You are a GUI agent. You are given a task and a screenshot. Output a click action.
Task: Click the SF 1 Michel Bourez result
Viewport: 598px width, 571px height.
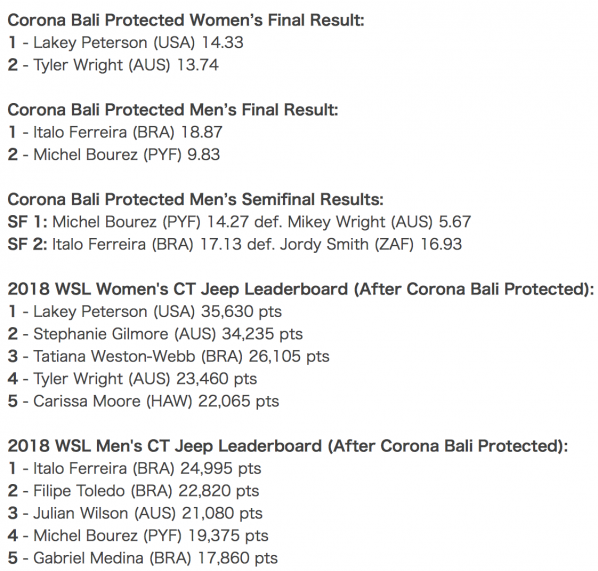tap(240, 222)
